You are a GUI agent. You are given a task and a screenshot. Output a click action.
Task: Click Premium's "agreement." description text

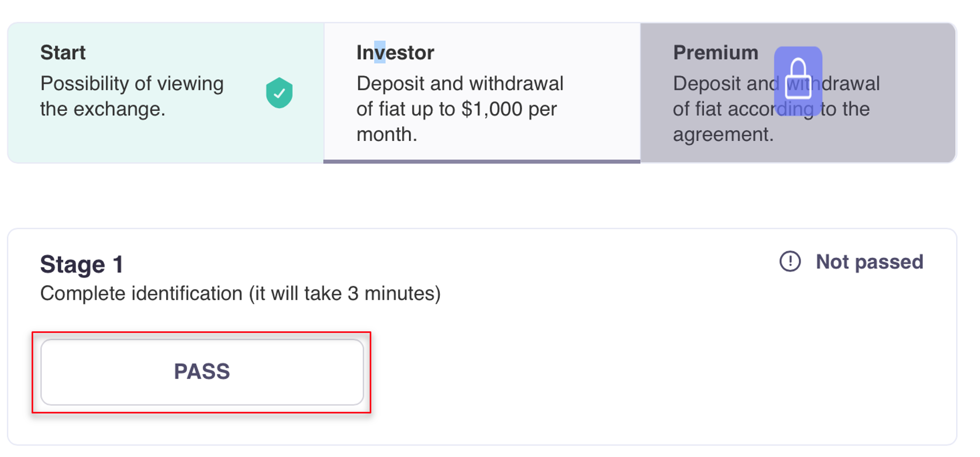tap(723, 134)
